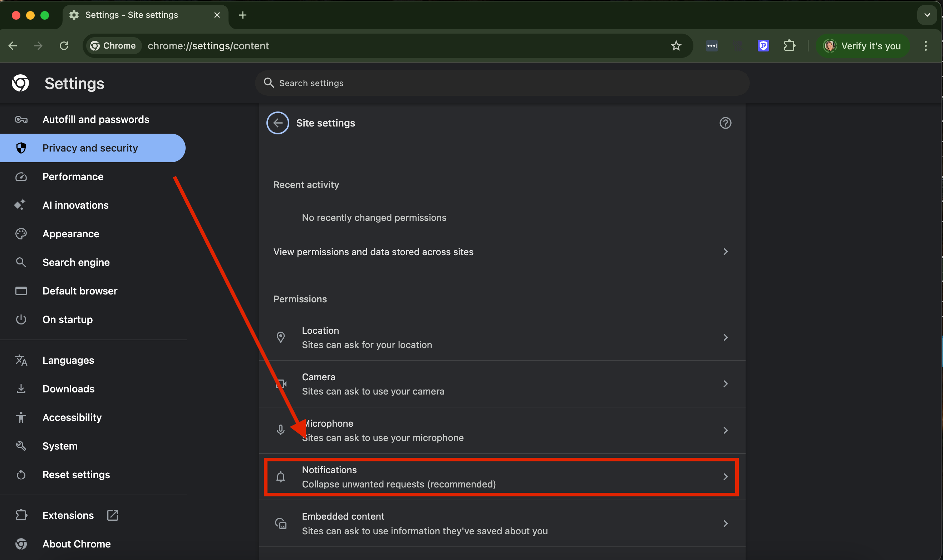
Task: Open About Chrome page
Action: [x=93, y=544]
